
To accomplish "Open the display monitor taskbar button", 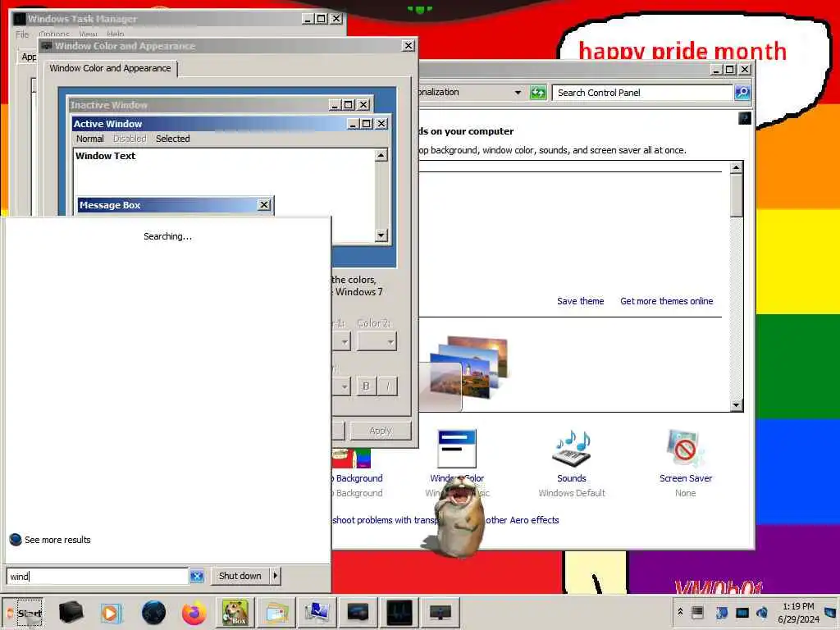I will click(441, 613).
